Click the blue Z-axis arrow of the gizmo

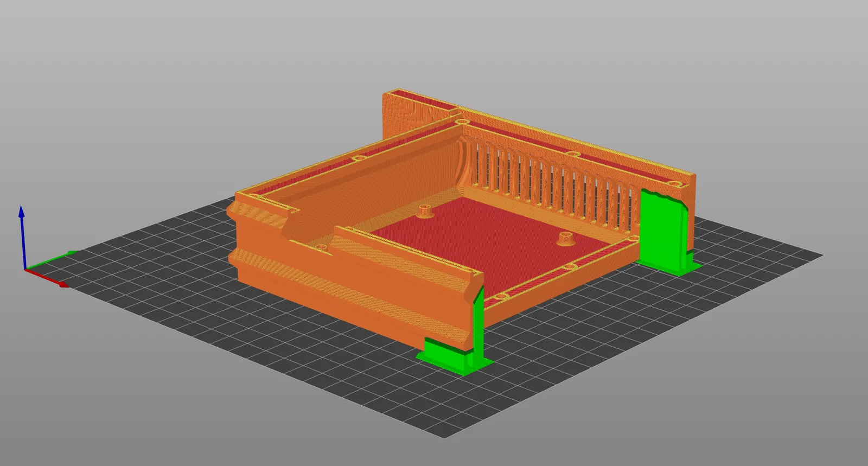[22, 237]
